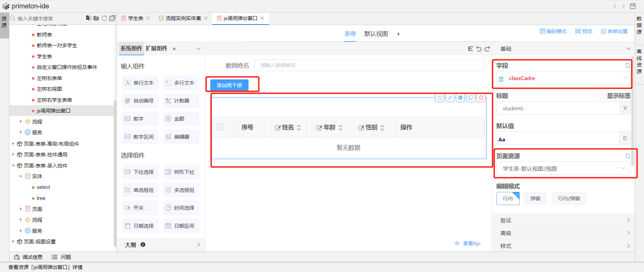Switch to the 扩展组件 tab
This screenshot has height=272, width=644.
156,49
